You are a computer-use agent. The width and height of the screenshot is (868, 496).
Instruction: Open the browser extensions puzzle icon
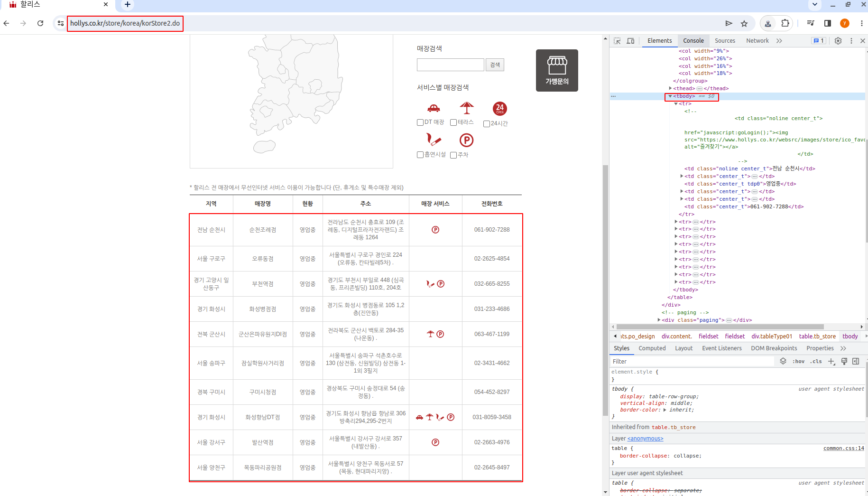click(x=785, y=23)
